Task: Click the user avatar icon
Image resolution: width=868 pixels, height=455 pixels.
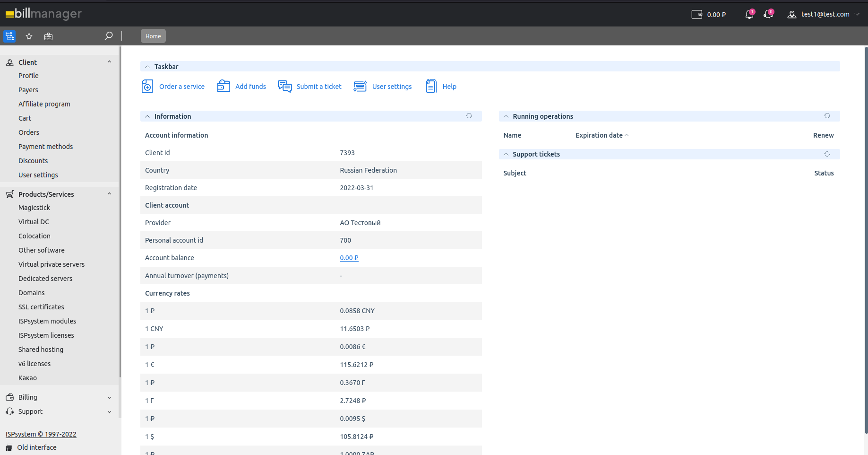Action: (792, 15)
